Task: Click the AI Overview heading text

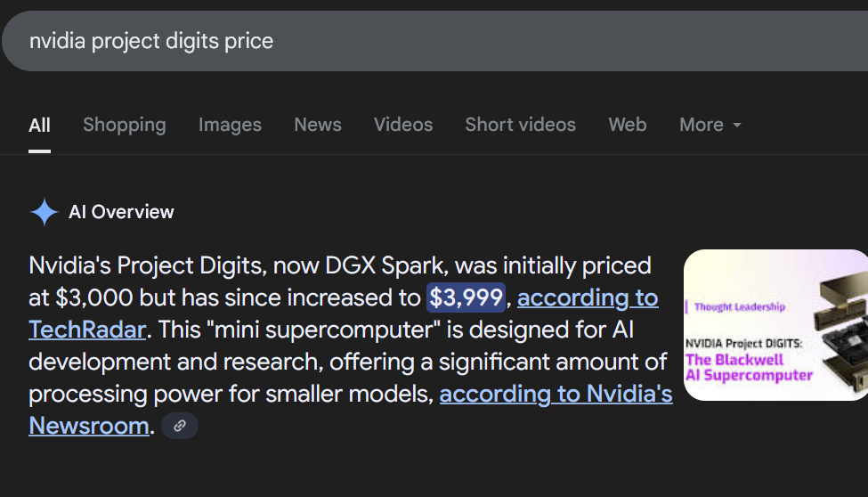Action: 121,212
